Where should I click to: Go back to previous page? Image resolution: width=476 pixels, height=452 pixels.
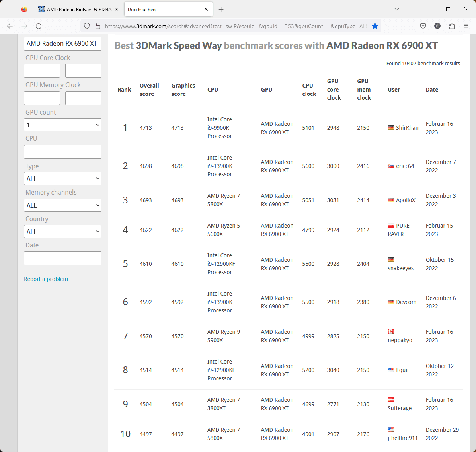(10, 26)
